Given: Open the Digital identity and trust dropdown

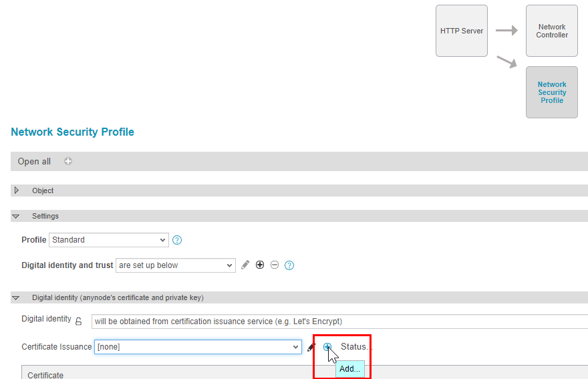Looking at the screenshot, I should click(x=175, y=265).
